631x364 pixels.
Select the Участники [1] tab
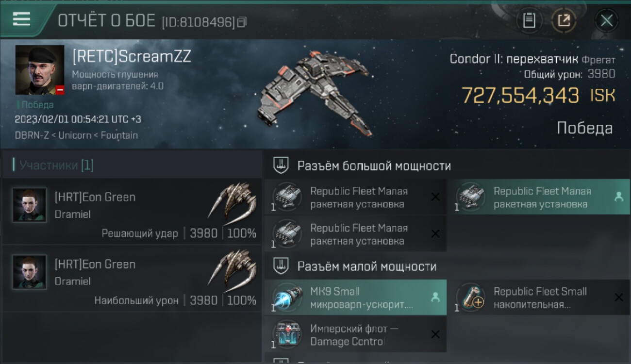53,165
